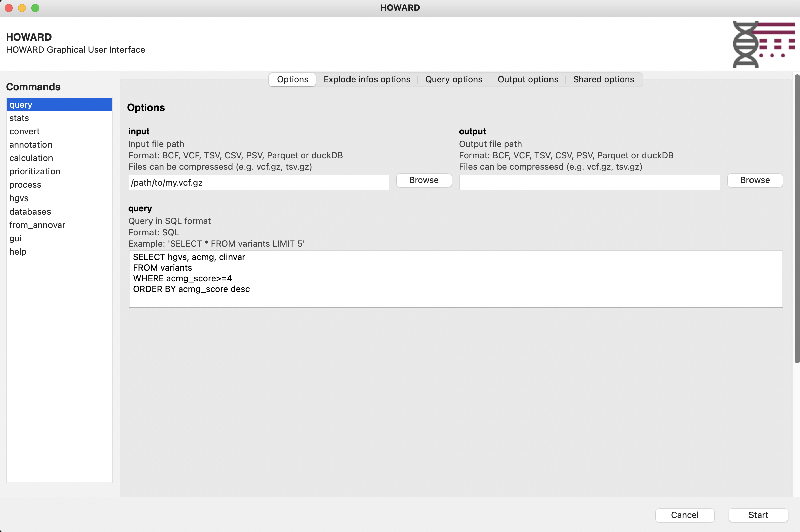
Task: Browse for the input file path
Action: 423,180
